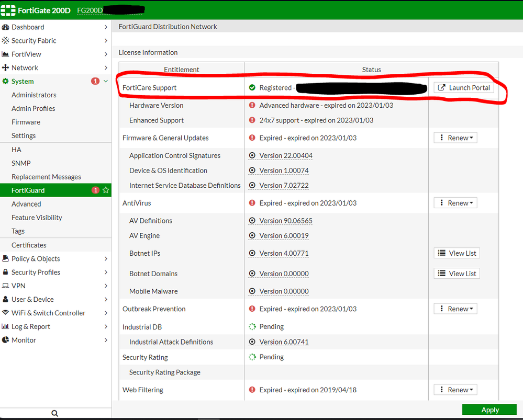
Task: Click the VPN laptop icon
Action: click(5, 286)
